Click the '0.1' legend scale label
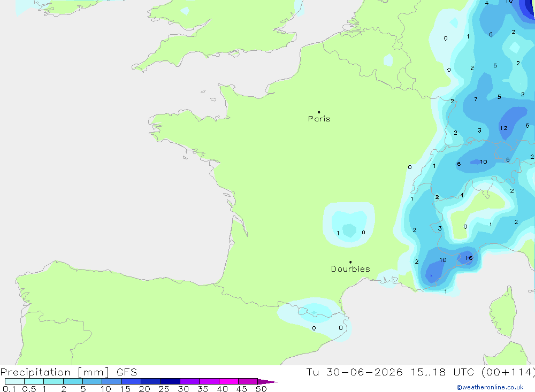Screen dimensions: 535x392 [9, 389]
